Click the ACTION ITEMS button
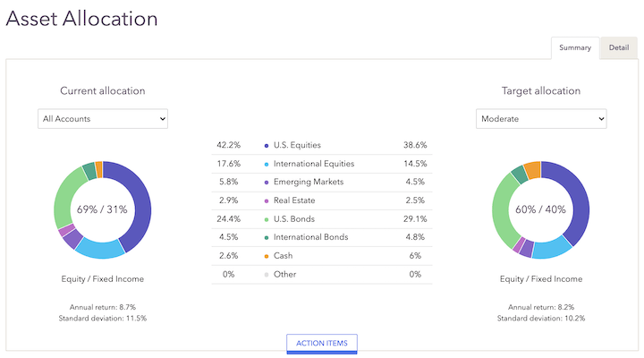 (322, 344)
